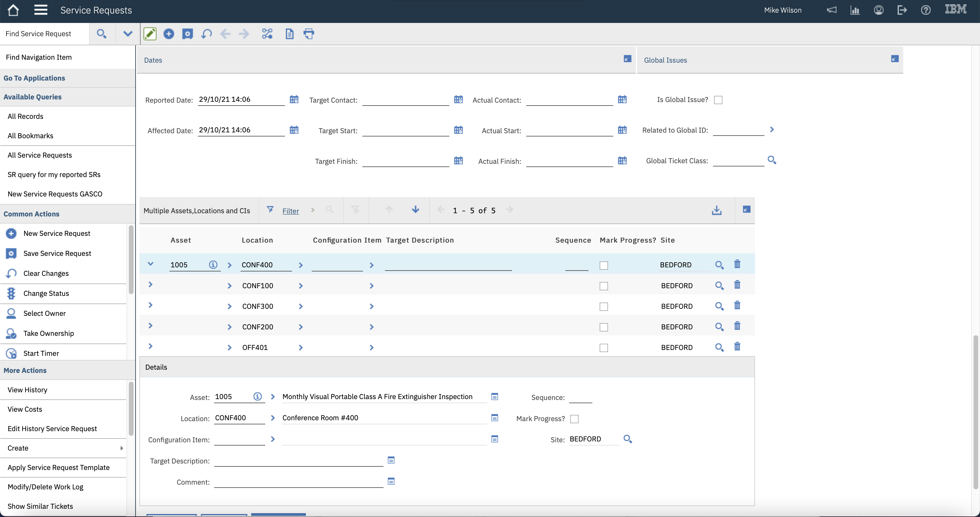Click Apply Service Request Template
980x517 pixels.
coord(59,467)
